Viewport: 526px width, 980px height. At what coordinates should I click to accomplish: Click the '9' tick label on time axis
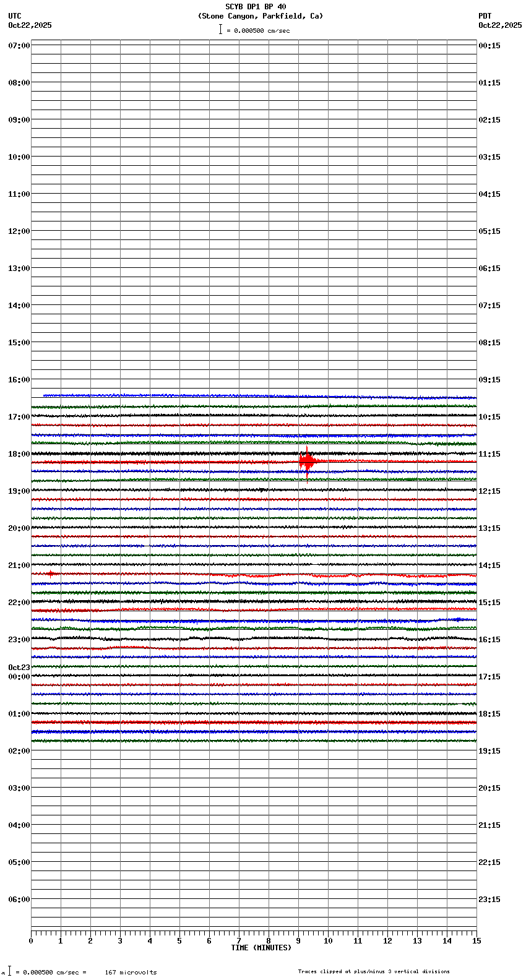298,941
